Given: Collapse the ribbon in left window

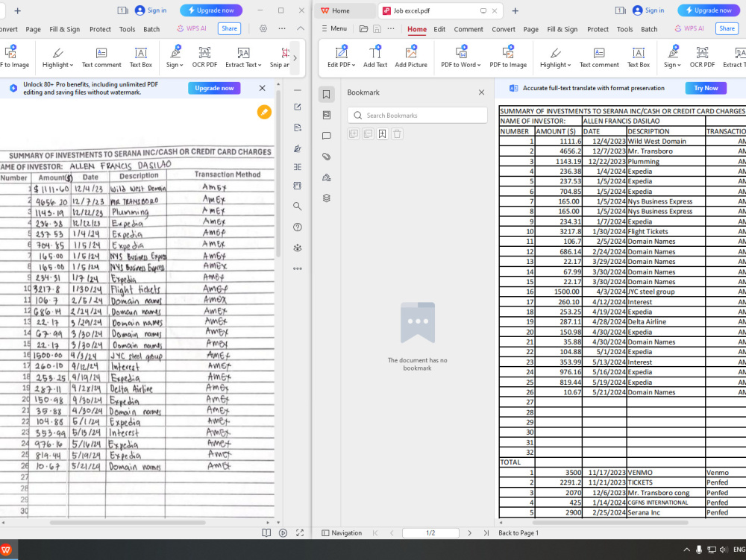Looking at the screenshot, I should (301, 28).
